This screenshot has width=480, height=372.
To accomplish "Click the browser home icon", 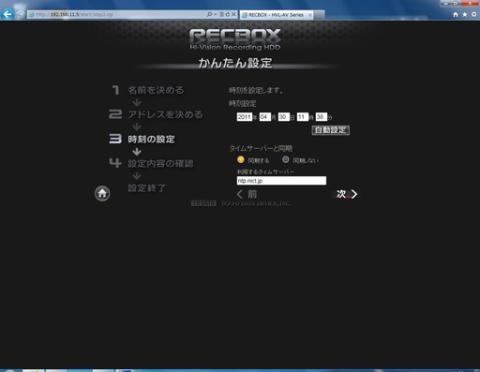I will point(456,14).
